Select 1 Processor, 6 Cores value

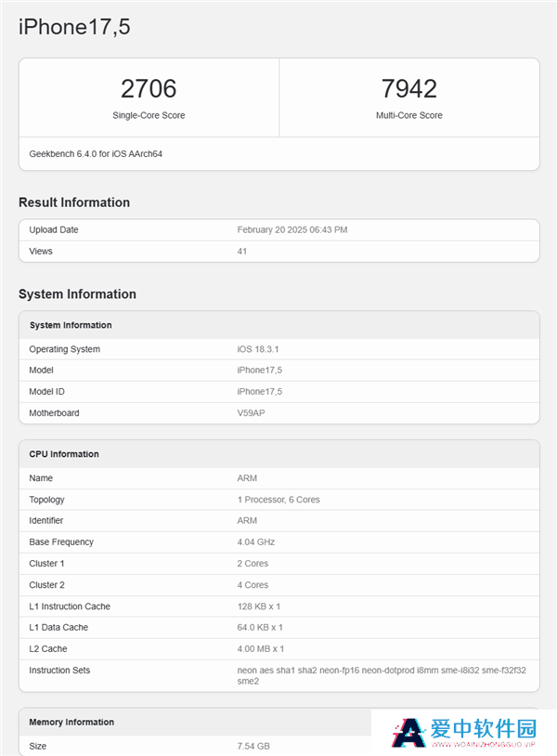(278, 500)
